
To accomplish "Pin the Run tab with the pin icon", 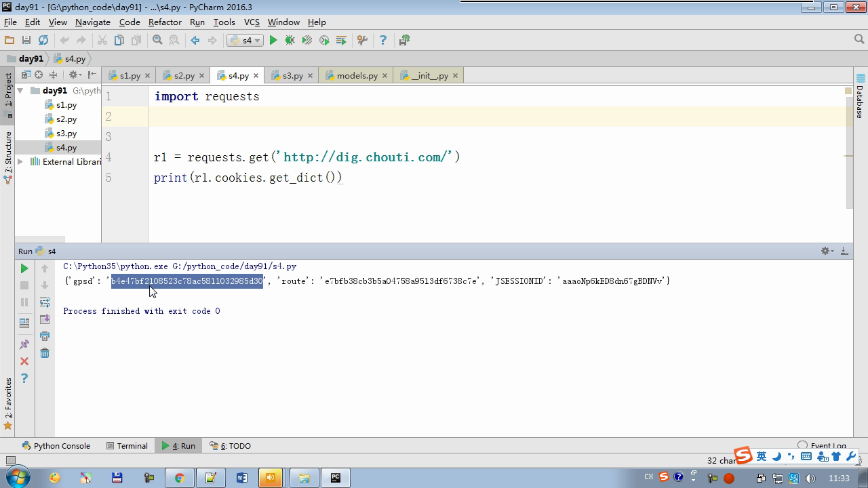I will coord(24,344).
